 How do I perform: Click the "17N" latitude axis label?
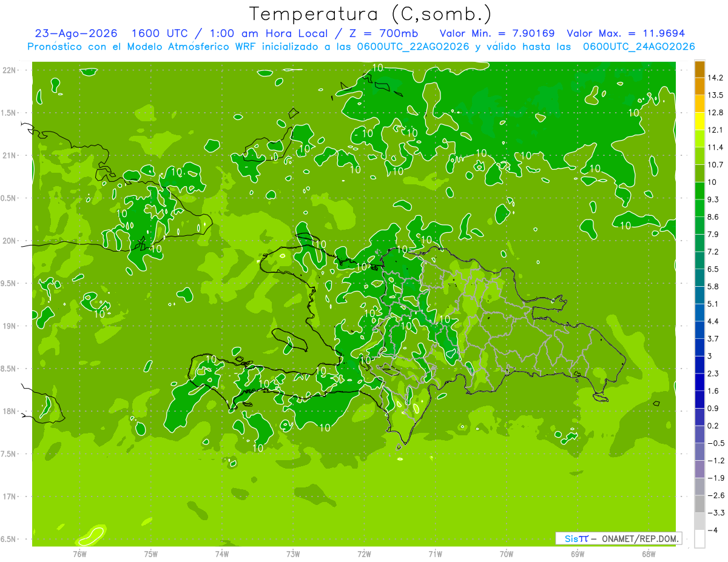[10, 497]
